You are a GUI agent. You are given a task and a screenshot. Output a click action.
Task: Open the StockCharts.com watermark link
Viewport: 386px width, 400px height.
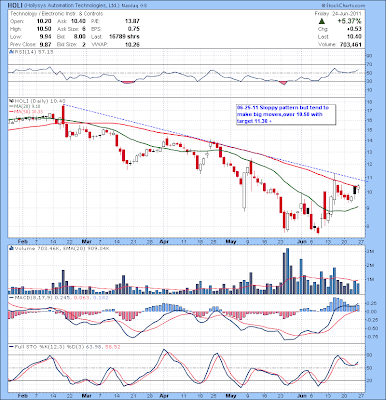point(344,6)
